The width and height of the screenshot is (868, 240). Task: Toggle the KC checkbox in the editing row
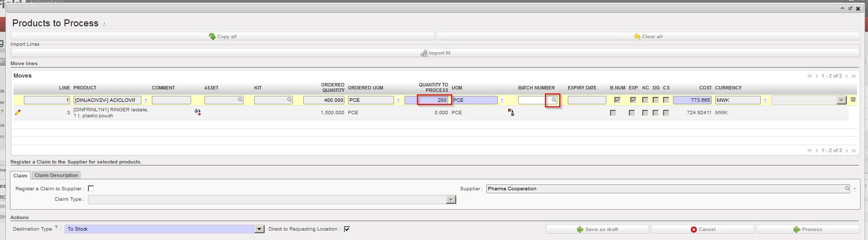(x=645, y=100)
